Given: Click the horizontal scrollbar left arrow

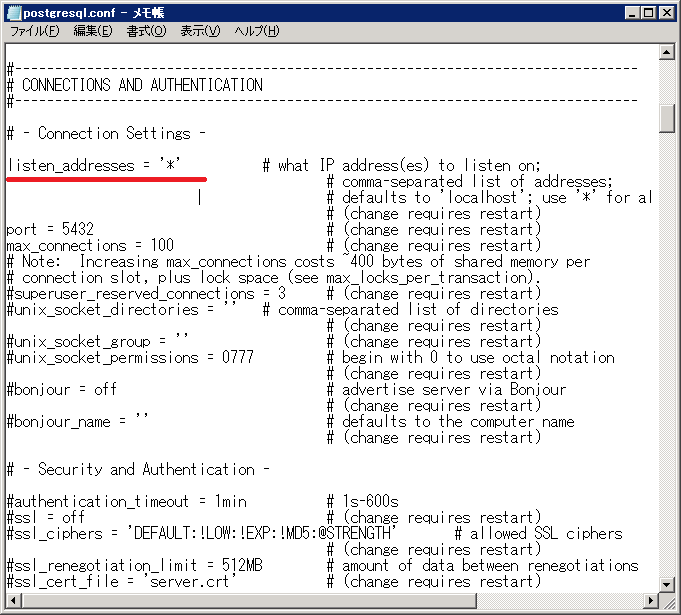Looking at the screenshot, I should 11,600.
